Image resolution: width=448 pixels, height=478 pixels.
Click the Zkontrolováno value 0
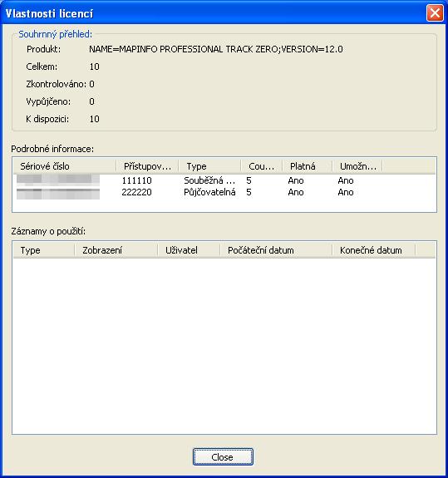click(x=91, y=84)
